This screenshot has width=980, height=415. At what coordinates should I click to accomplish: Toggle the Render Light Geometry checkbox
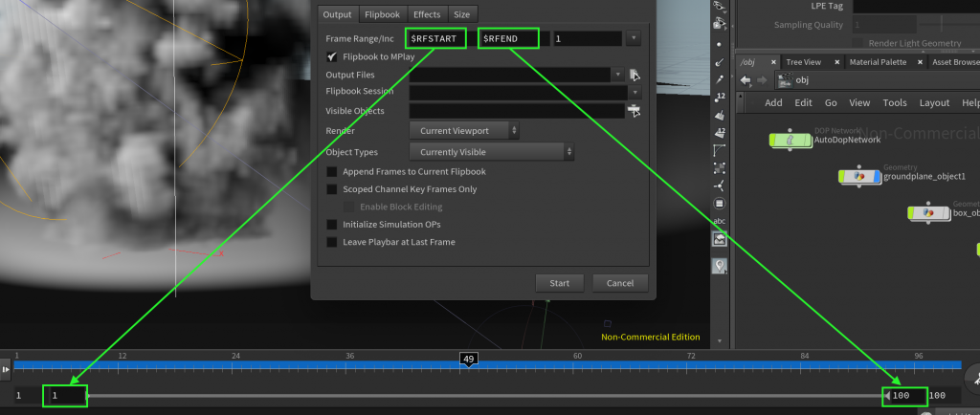(x=858, y=43)
